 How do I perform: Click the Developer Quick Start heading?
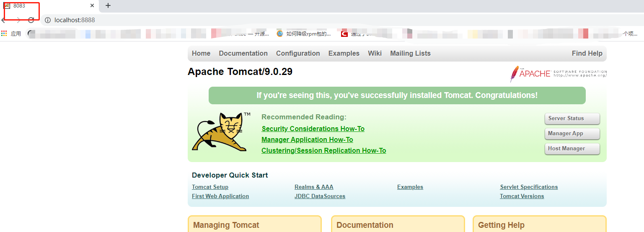click(x=230, y=175)
